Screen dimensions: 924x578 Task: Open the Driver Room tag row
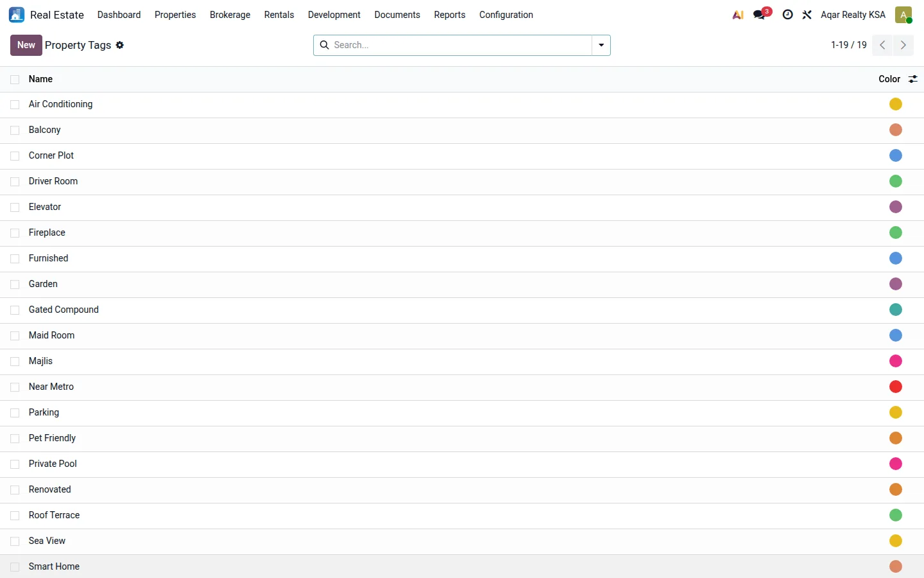462,182
